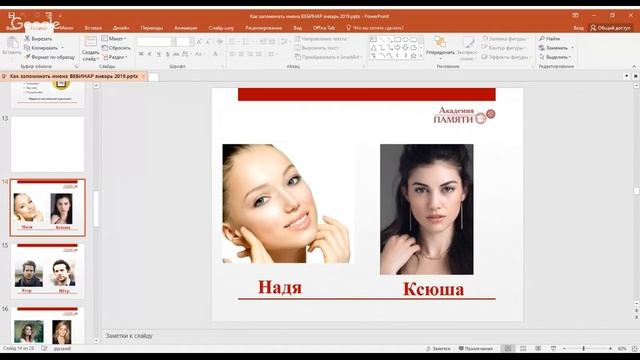Select the down arrow shape in gallery
The width and height of the screenshot is (640, 360).
tap(405, 47)
